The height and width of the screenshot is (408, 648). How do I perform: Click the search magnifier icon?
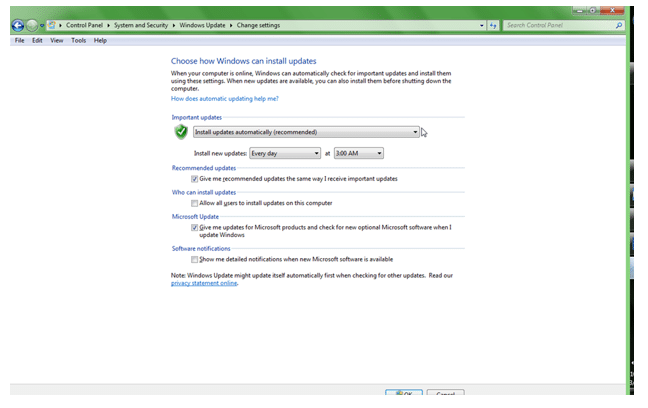click(619, 26)
